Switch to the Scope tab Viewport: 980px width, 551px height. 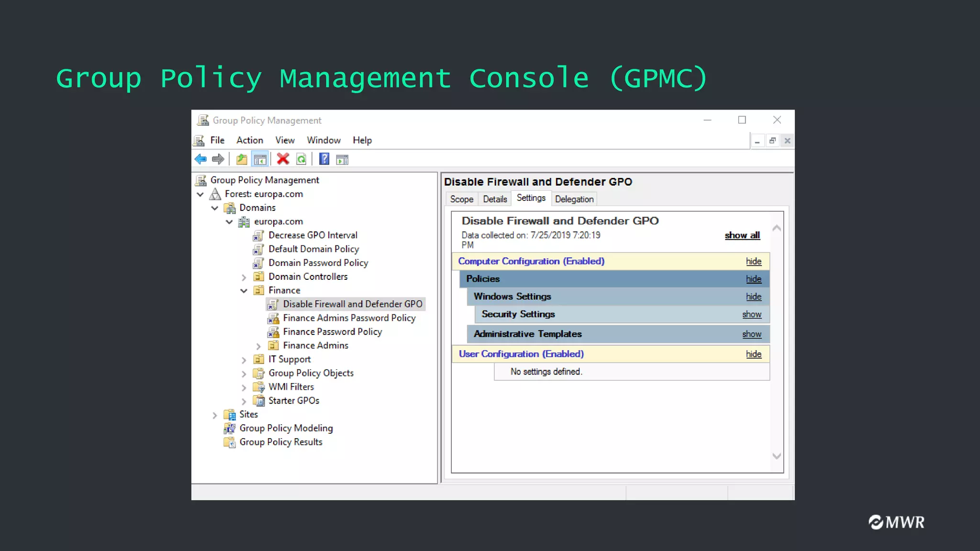pyautogui.click(x=462, y=199)
